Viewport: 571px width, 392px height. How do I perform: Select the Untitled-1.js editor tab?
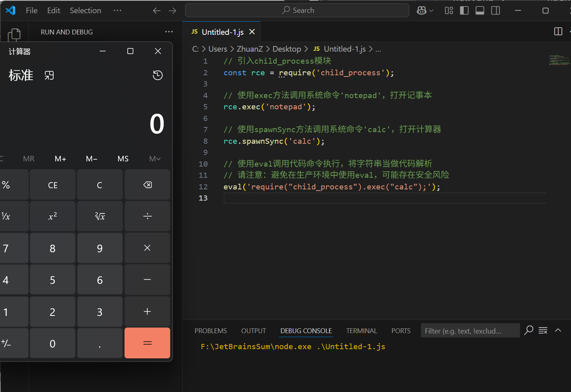(x=221, y=32)
